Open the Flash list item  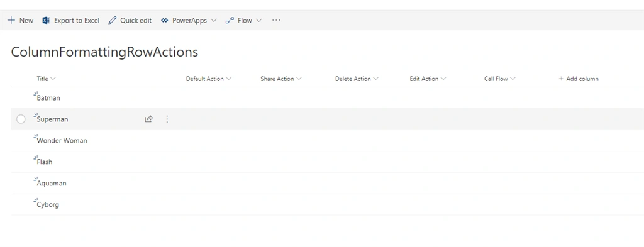click(x=45, y=162)
